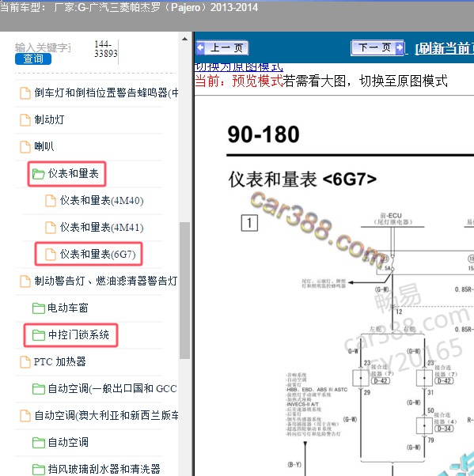
Task: Click the 90-180 page number heading
Action: coord(264,134)
